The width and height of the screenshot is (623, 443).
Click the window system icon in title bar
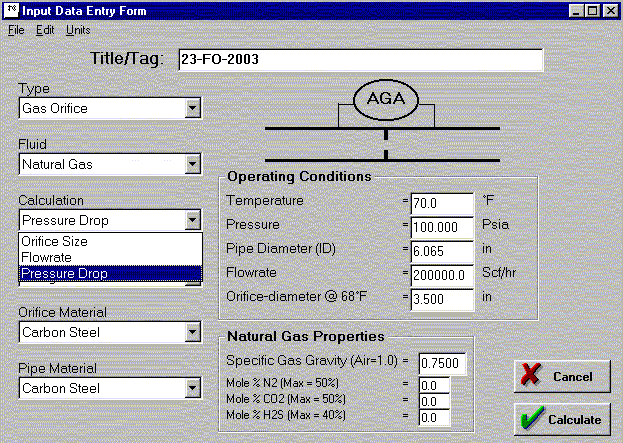11,11
